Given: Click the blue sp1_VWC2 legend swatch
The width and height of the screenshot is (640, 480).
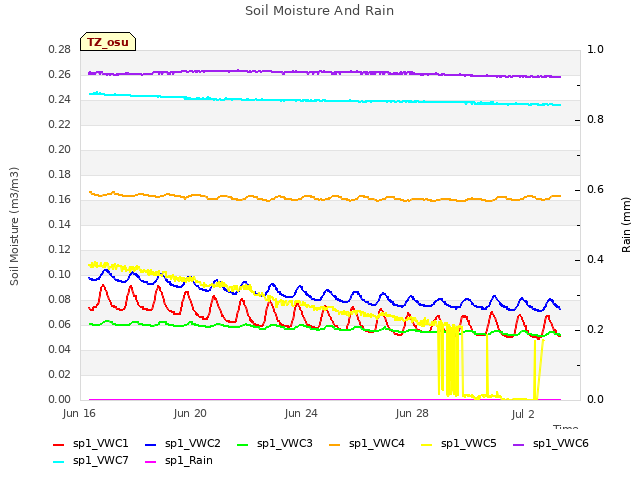Looking at the screenshot, I should pyautogui.click(x=151, y=444).
